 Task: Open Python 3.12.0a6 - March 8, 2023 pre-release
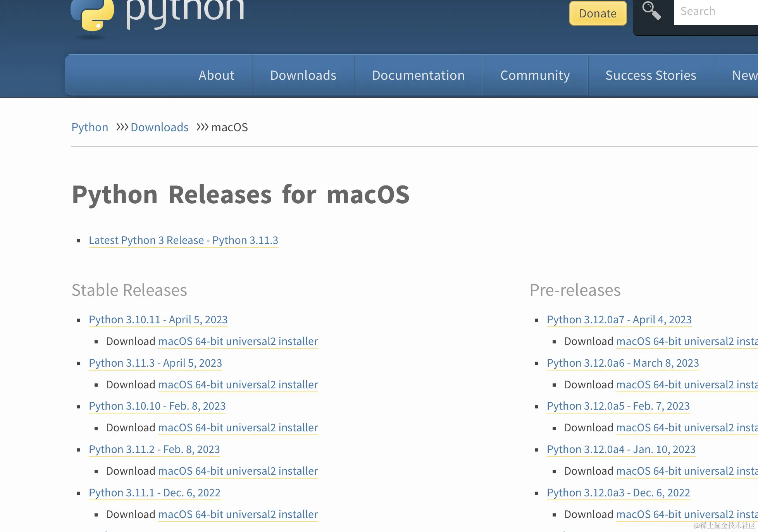tap(623, 363)
